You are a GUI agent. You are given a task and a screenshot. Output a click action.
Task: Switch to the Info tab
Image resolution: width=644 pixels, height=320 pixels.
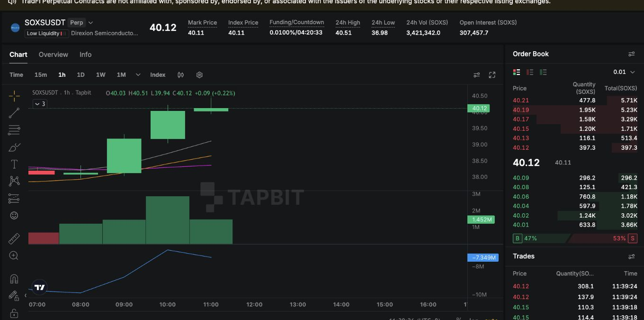[x=85, y=55]
